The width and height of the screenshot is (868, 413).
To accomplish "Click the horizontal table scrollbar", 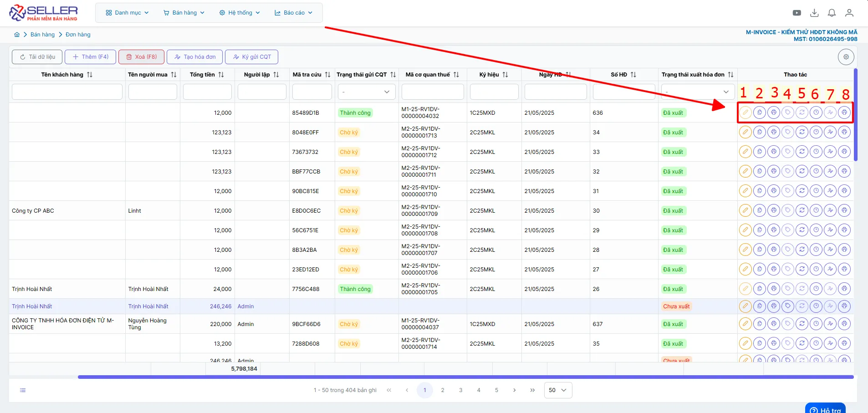I will 465,377.
